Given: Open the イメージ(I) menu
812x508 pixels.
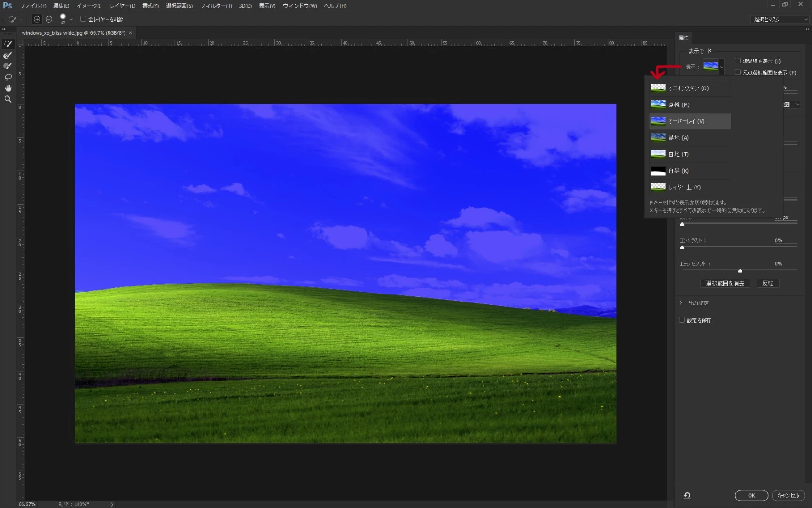Looking at the screenshot, I should (89, 6).
